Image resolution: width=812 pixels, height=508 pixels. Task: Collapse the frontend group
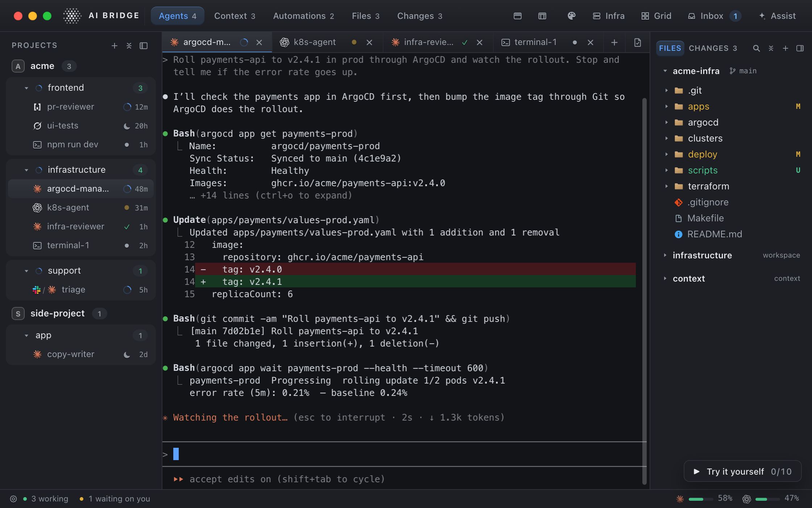(26, 88)
